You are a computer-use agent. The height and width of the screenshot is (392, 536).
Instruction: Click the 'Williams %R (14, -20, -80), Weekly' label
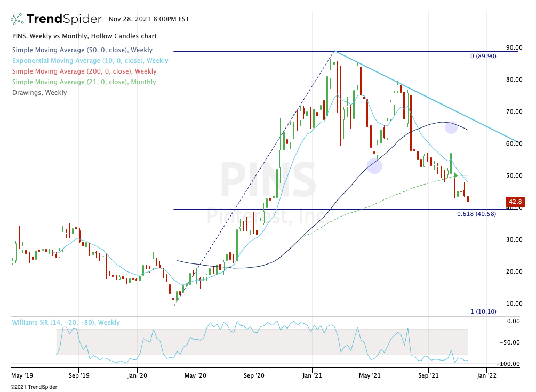[66, 322]
